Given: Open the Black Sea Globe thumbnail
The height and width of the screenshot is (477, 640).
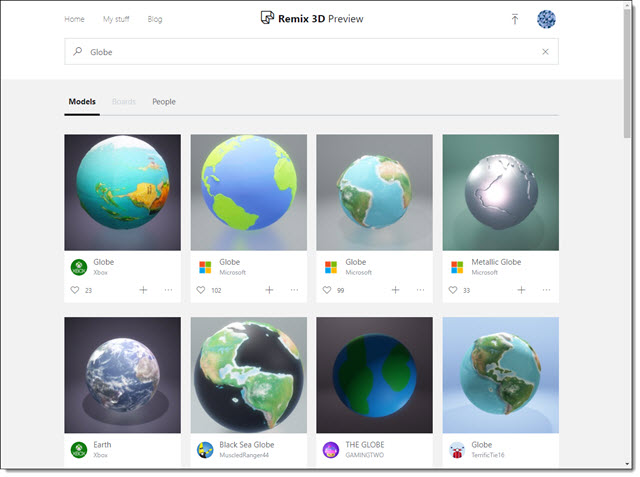Looking at the screenshot, I should (249, 375).
